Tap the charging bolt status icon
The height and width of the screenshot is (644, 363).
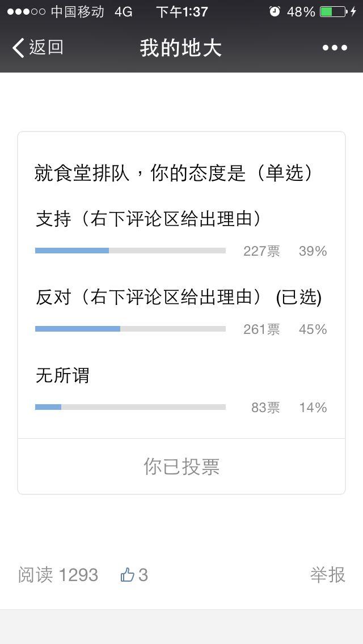click(x=353, y=11)
